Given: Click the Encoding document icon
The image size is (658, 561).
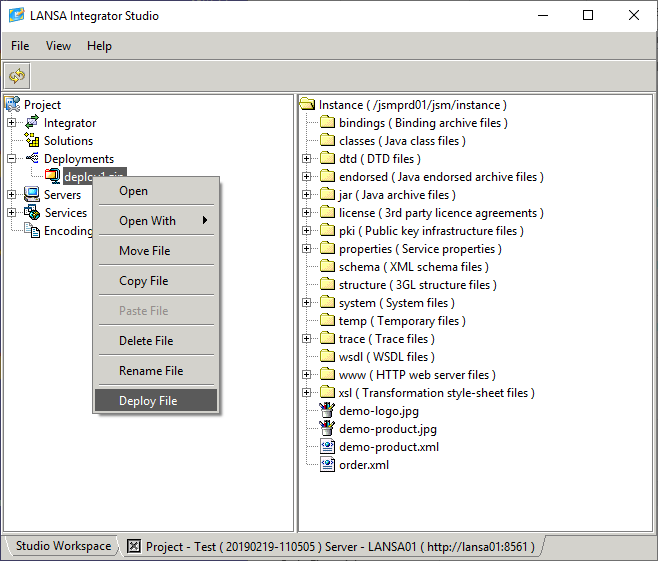Looking at the screenshot, I should (32, 230).
